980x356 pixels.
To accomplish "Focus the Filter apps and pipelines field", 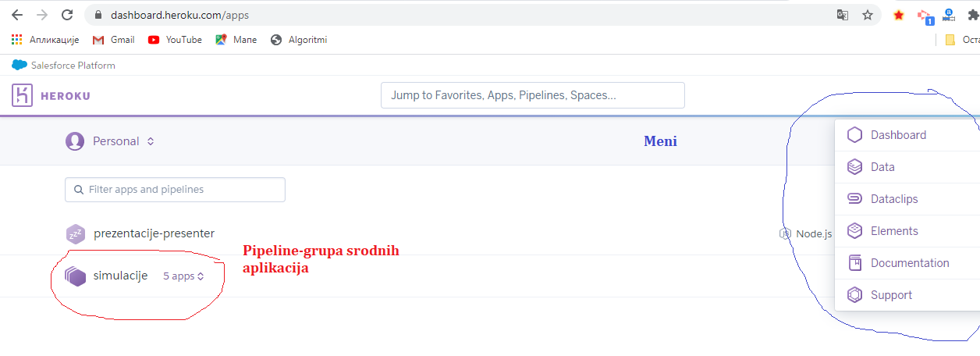I will pos(175,190).
